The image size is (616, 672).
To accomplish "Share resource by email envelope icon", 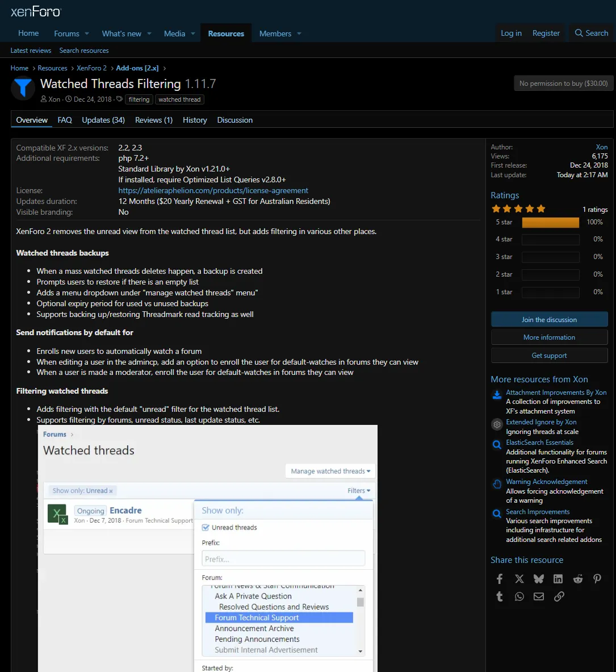I will pos(539,596).
